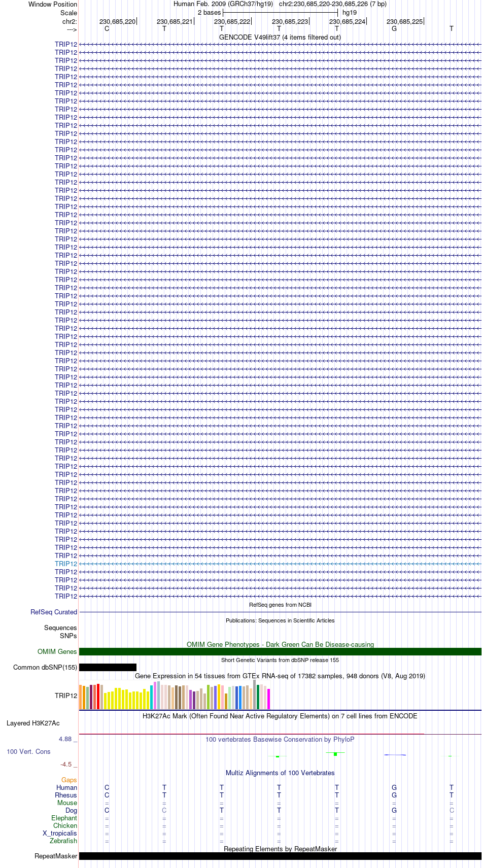Click the Gaps row label
This screenshot has width=482, height=868.
pos(69,780)
